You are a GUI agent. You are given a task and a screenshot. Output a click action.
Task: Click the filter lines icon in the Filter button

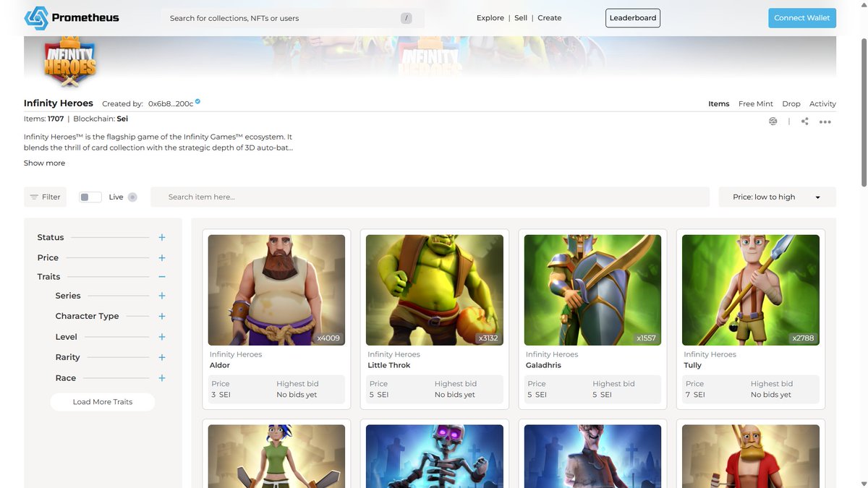(34, 197)
